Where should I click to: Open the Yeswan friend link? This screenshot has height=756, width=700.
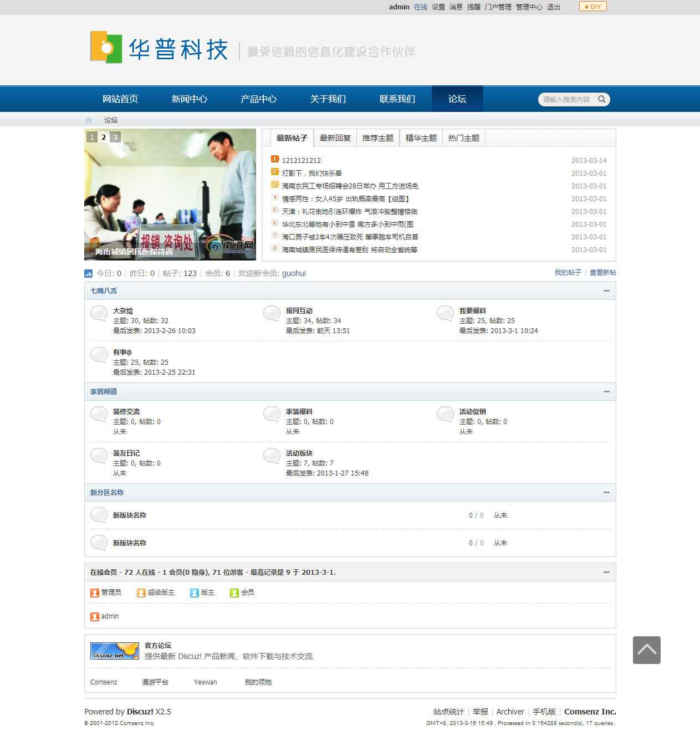(206, 682)
